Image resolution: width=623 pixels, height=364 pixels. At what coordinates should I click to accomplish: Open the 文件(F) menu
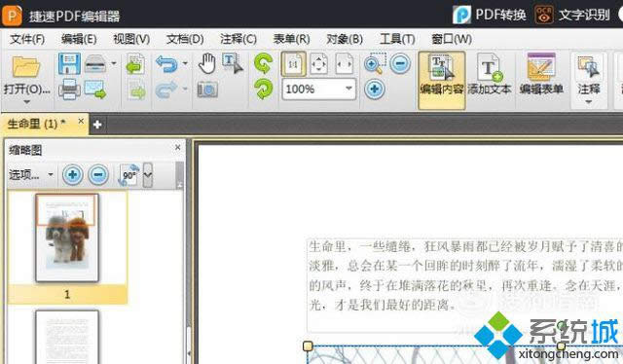27,39
